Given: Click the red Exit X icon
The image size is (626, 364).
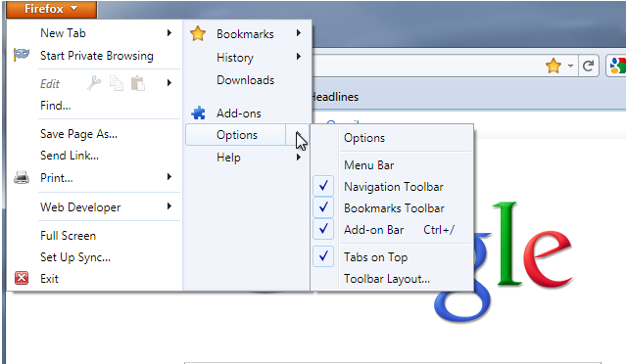Looking at the screenshot, I should coord(22,278).
